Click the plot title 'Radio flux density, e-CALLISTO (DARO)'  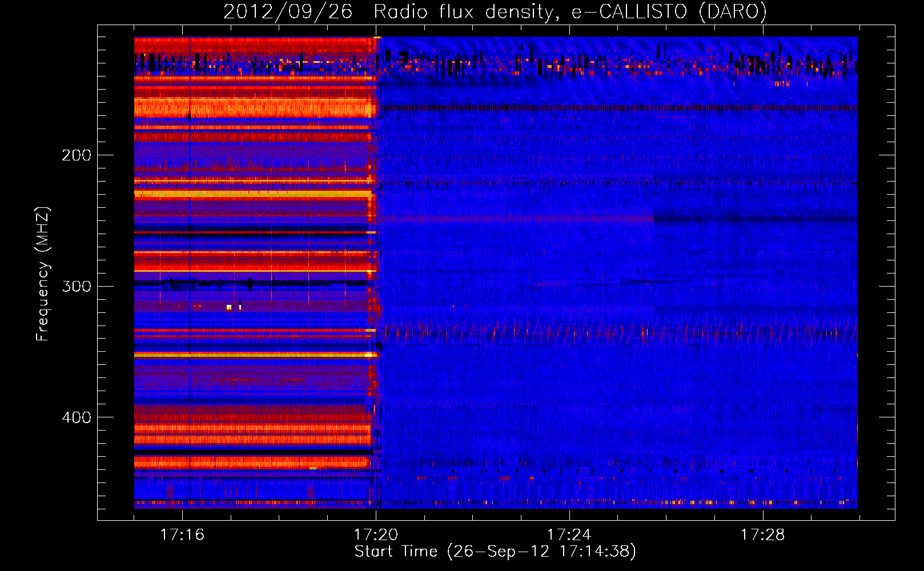pos(570,12)
